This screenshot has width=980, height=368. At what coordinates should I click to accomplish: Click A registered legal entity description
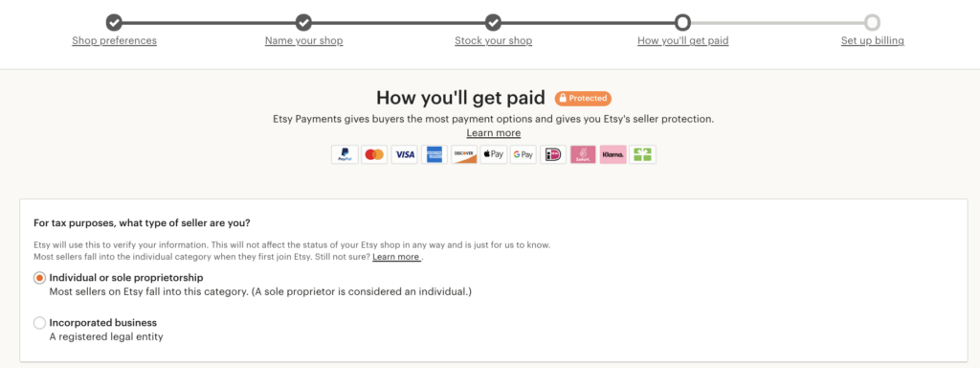pos(106,336)
